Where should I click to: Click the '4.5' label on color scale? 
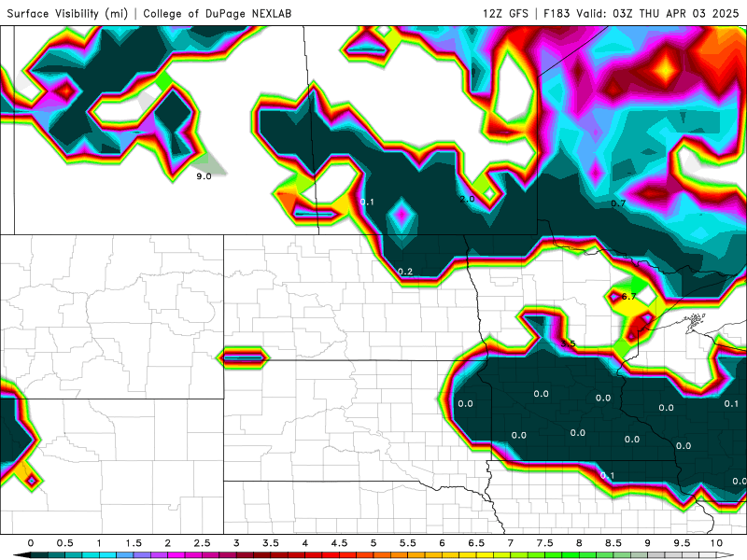[339, 543]
